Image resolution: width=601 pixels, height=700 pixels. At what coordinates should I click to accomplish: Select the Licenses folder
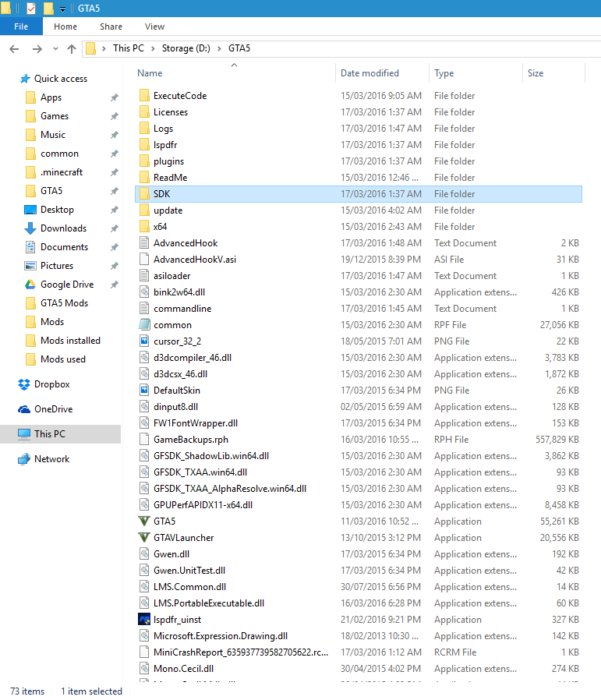358,112
